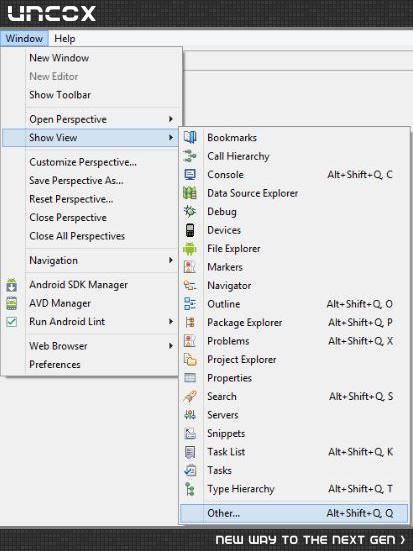Click New Window menu entry
Viewport: 413px width, 551px height.
pyautogui.click(x=59, y=58)
